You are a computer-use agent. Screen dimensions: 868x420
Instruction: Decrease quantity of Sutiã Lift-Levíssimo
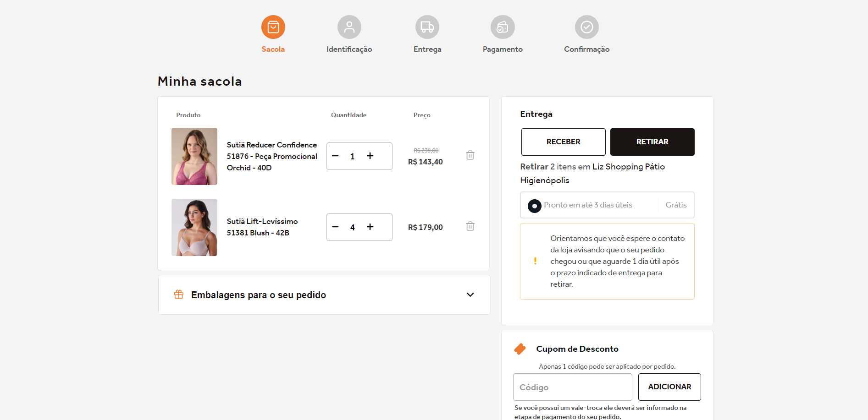pyautogui.click(x=335, y=227)
